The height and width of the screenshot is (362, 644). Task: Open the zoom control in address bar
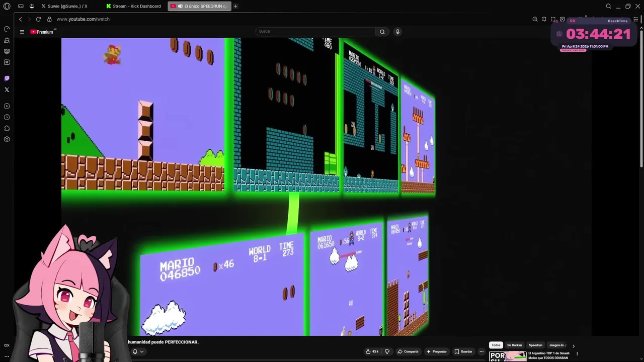click(535, 19)
